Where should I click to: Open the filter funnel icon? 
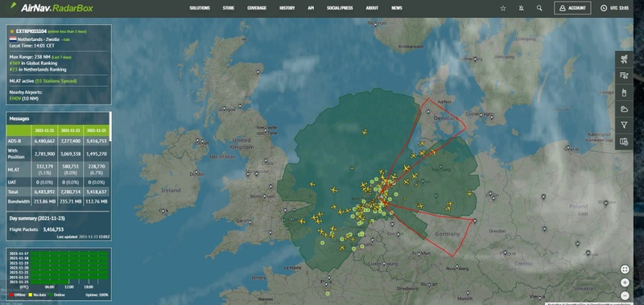624,126
